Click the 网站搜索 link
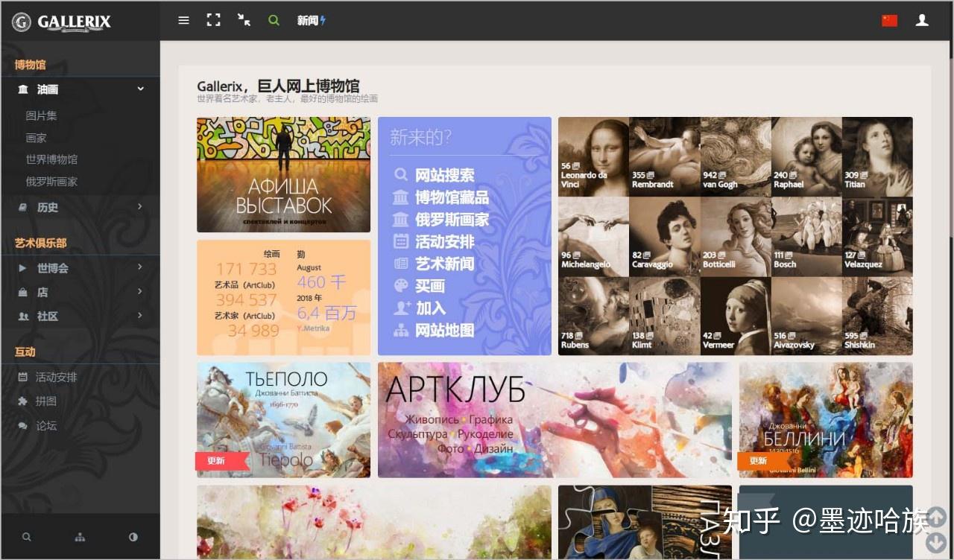 click(x=444, y=176)
